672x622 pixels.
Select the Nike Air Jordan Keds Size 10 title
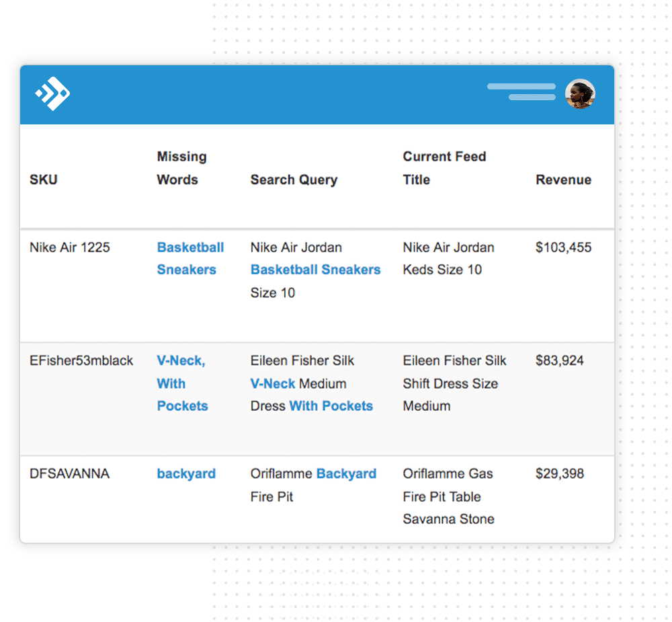point(448,259)
